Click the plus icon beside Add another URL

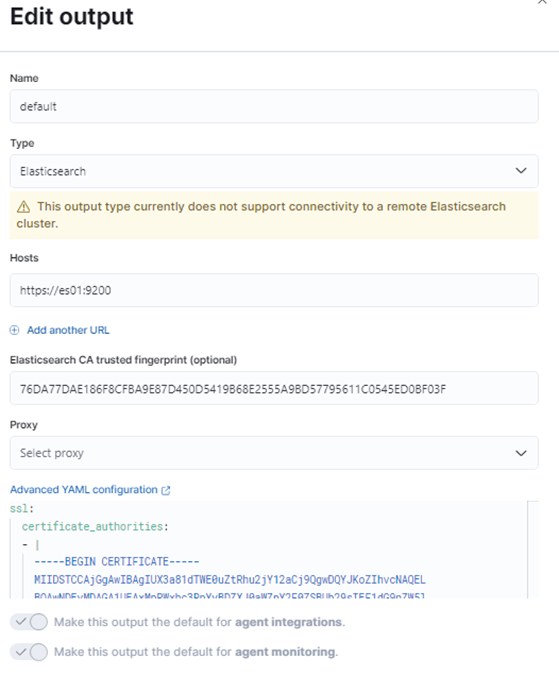[15, 330]
